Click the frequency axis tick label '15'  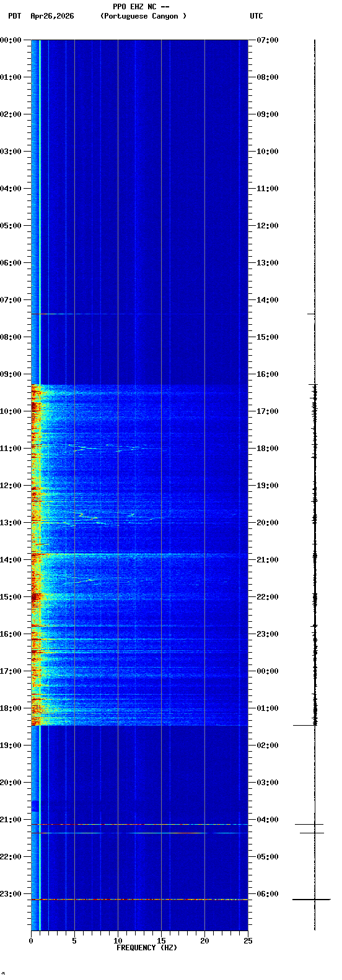[x=161, y=941]
